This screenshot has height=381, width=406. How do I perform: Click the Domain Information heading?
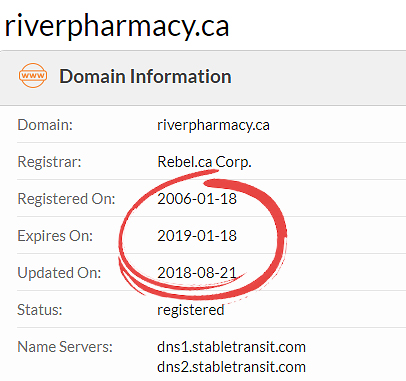click(145, 76)
